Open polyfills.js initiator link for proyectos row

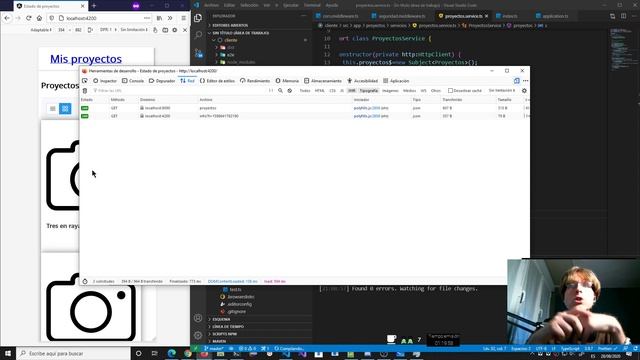367,108
